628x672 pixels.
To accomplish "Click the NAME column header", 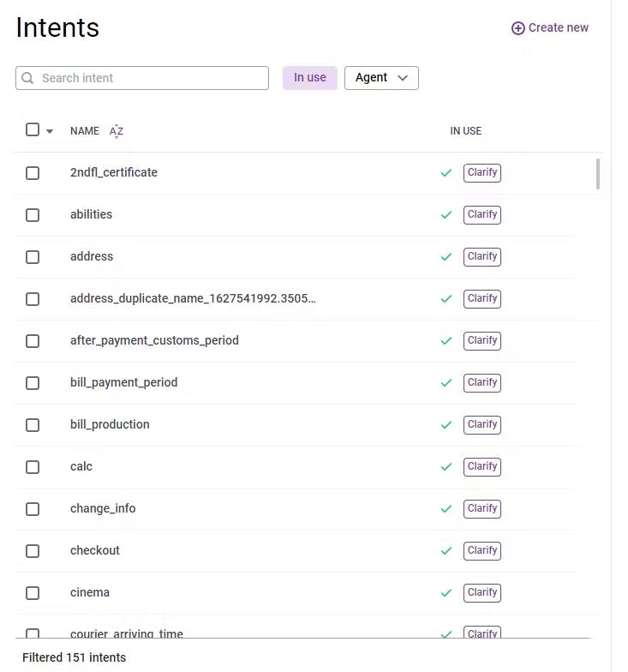I will (85, 131).
